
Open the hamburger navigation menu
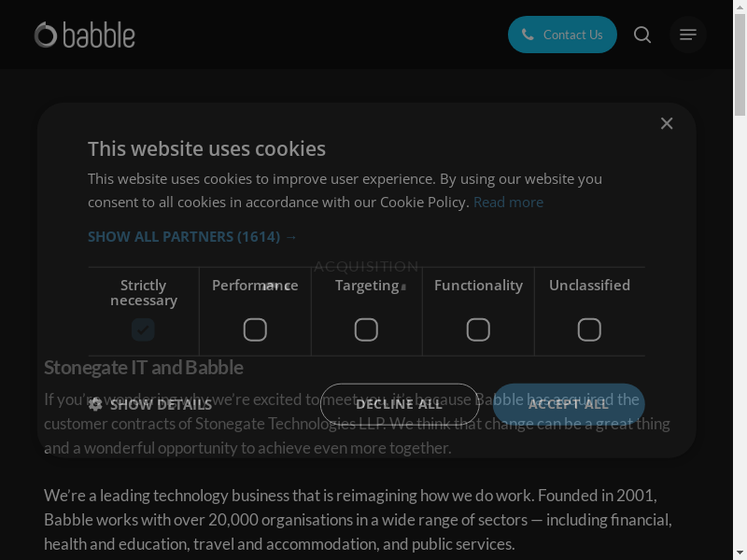688,35
